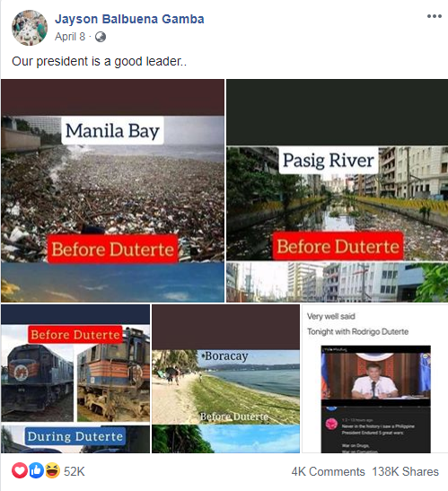Viewport: 448px width, 491px height.
Task: Click the April 8 post timestamp
Action: point(70,37)
